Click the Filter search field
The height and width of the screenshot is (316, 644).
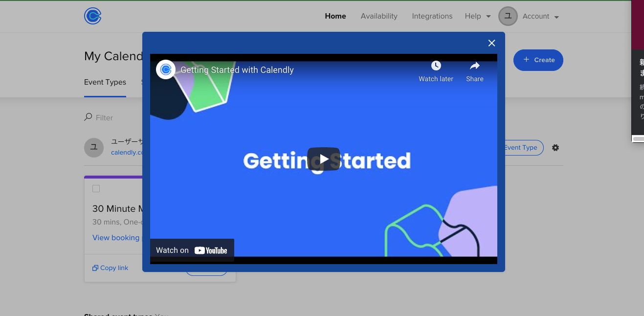coord(105,117)
